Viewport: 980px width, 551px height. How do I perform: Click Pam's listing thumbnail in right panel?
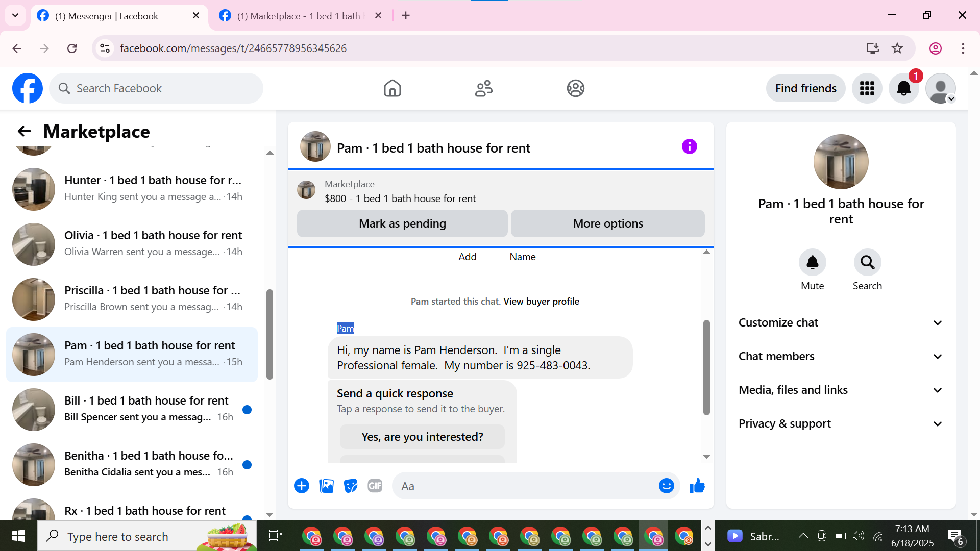841,162
